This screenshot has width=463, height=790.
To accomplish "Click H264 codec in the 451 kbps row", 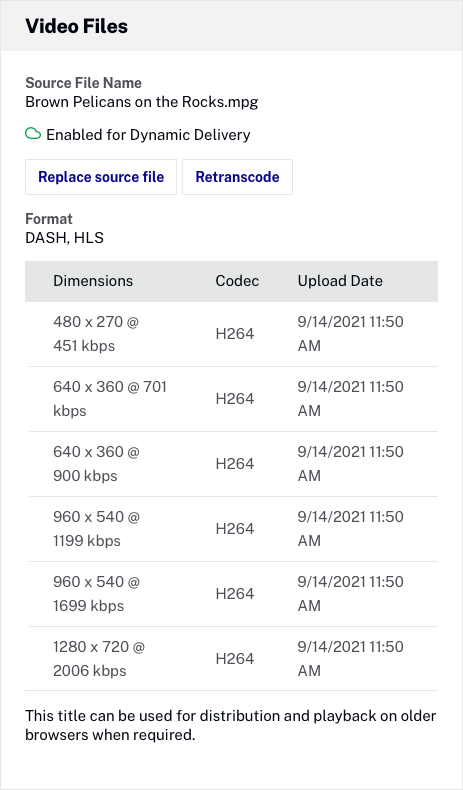I will [x=235, y=334].
